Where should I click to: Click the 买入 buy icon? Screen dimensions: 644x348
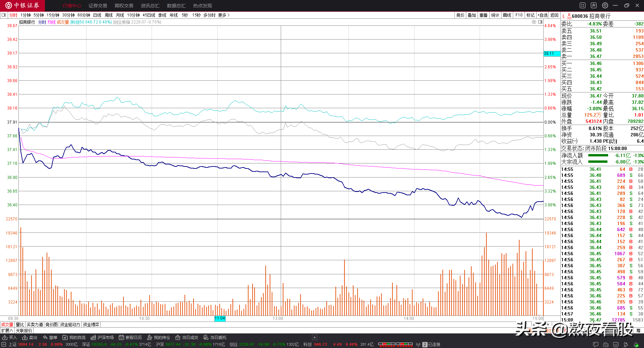5,337
